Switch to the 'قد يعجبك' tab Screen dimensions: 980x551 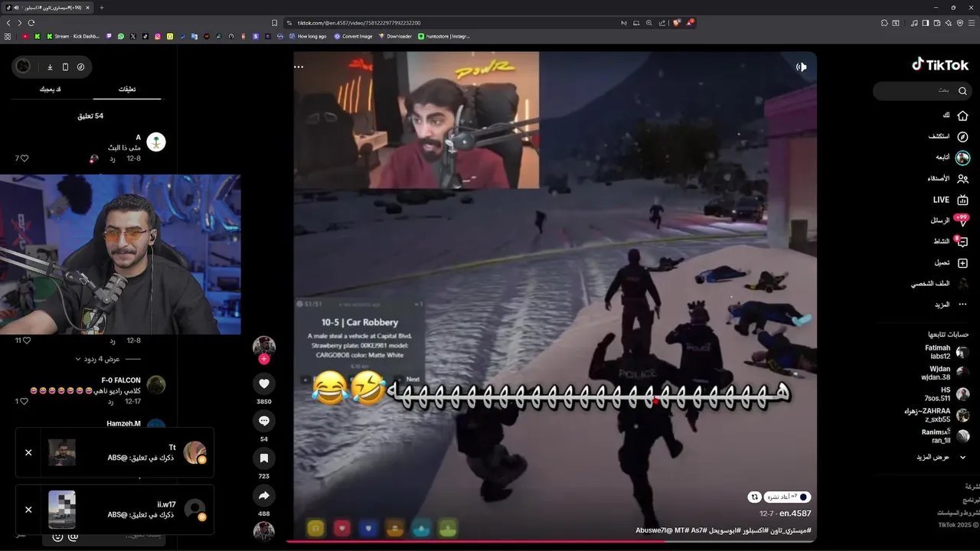pos(51,90)
